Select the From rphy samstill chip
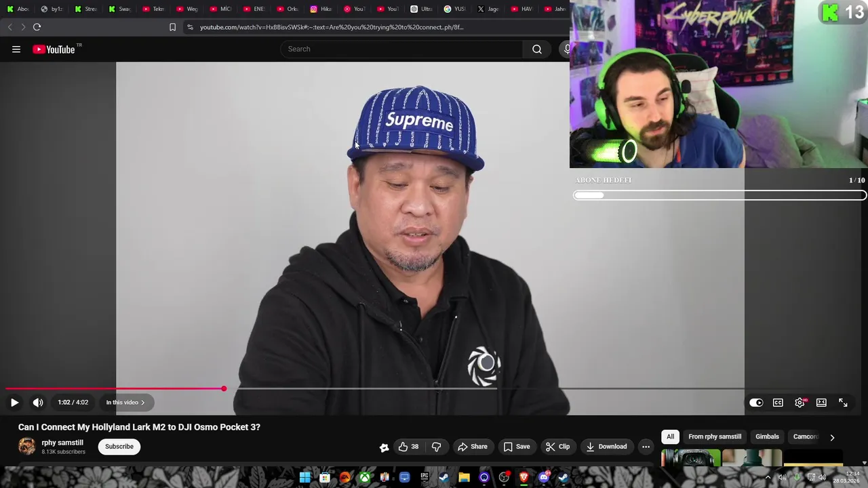The height and width of the screenshot is (488, 868). click(715, 436)
